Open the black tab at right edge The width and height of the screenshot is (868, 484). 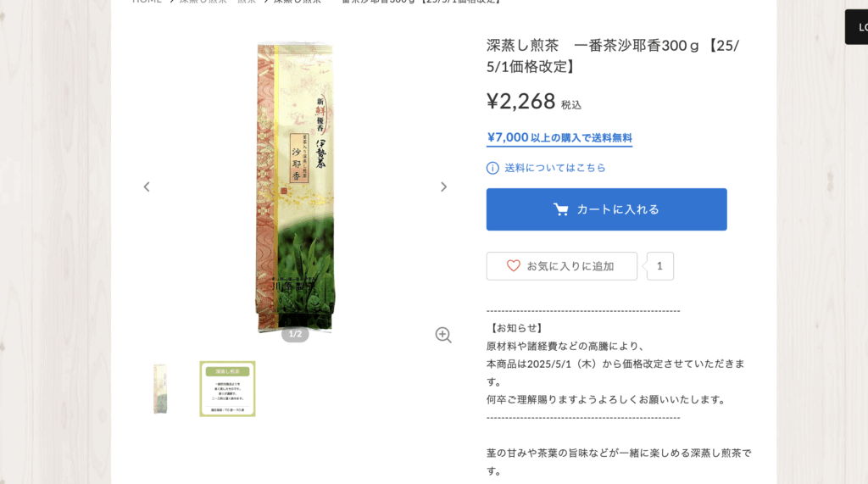click(x=856, y=26)
